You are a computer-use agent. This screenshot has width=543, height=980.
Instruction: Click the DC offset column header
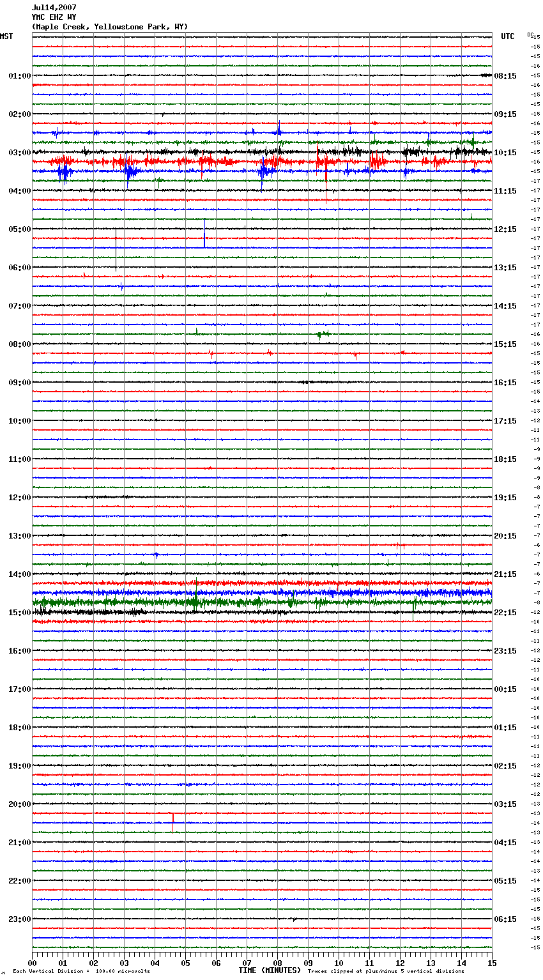coord(530,34)
